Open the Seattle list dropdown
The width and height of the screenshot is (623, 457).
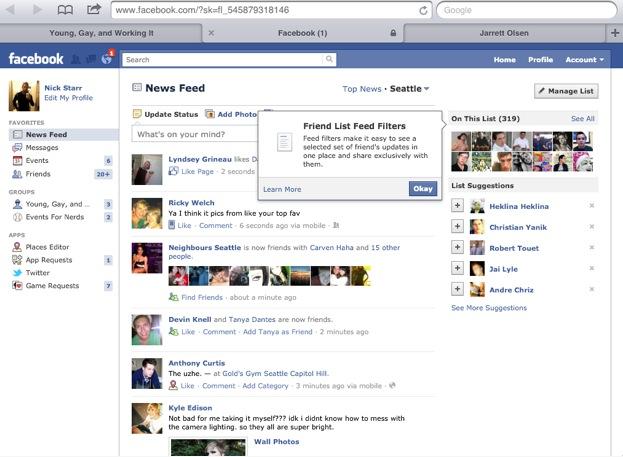(409, 89)
